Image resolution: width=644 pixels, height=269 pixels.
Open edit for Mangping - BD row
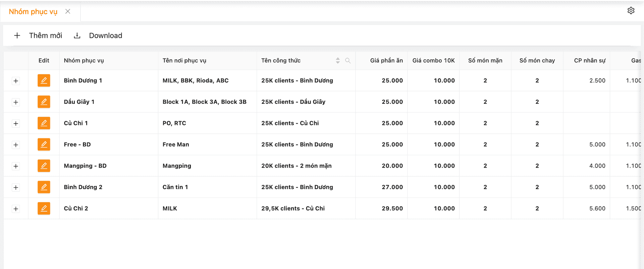[44, 166]
